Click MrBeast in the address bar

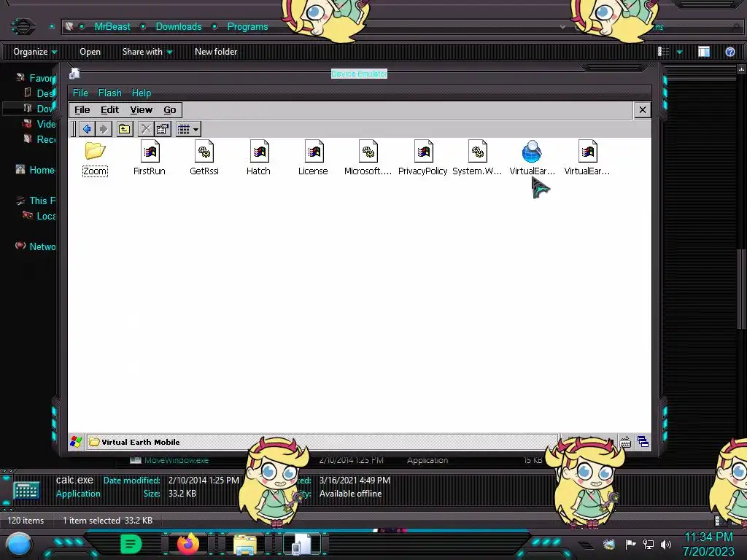click(112, 27)
